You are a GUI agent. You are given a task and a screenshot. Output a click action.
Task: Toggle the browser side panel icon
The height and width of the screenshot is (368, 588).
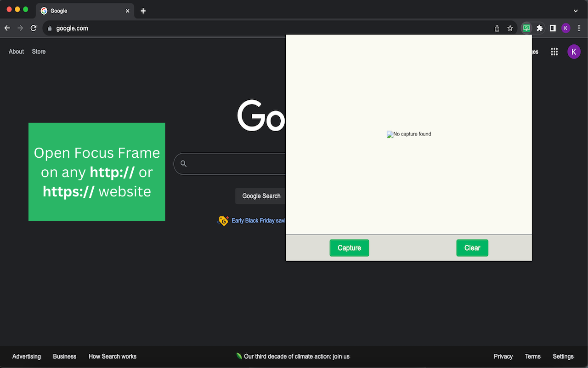coord(553,28)
